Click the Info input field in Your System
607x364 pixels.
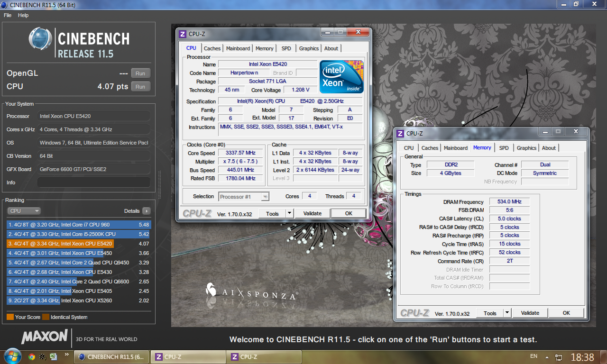(x=94, y=182)
